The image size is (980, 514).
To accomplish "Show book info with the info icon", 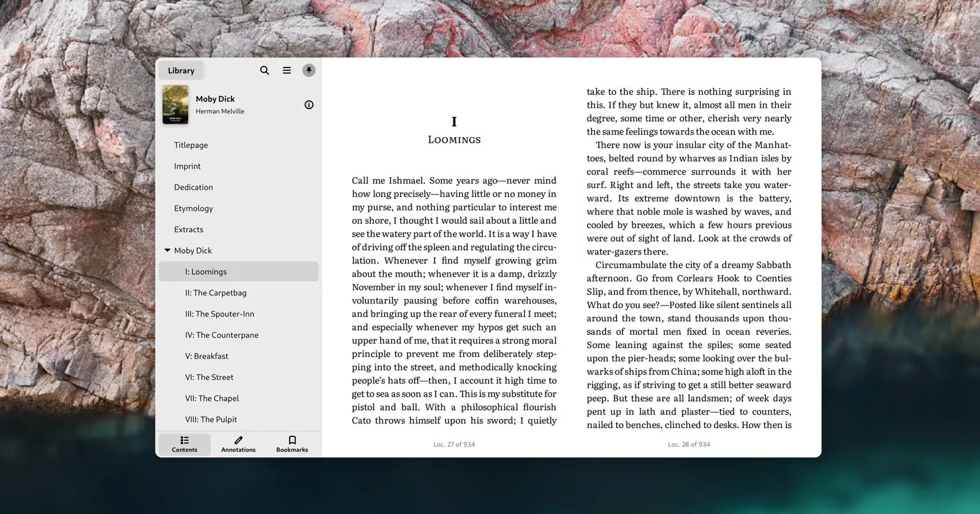I will pos(309,105).
